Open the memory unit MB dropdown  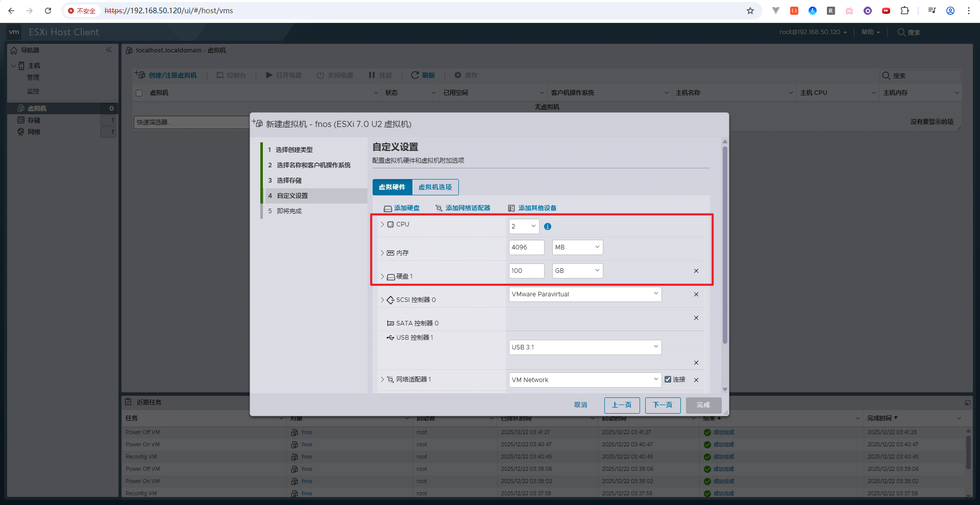tap(577, 247)
